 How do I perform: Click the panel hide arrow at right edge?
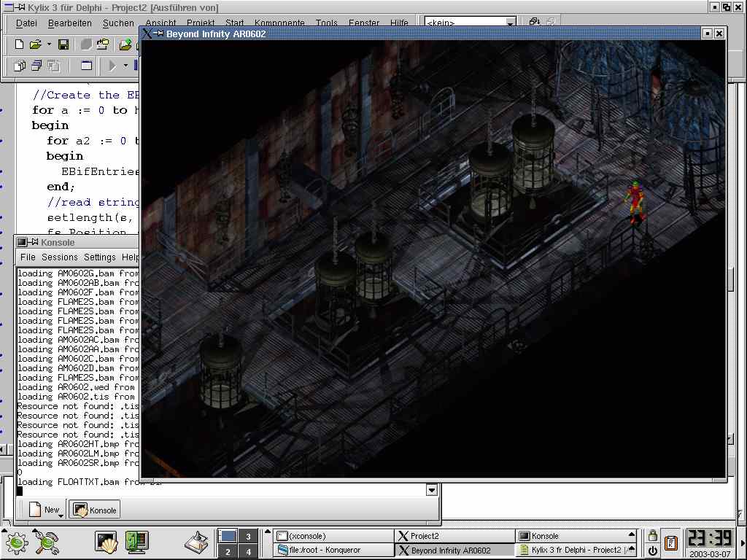tap(742, 543)
